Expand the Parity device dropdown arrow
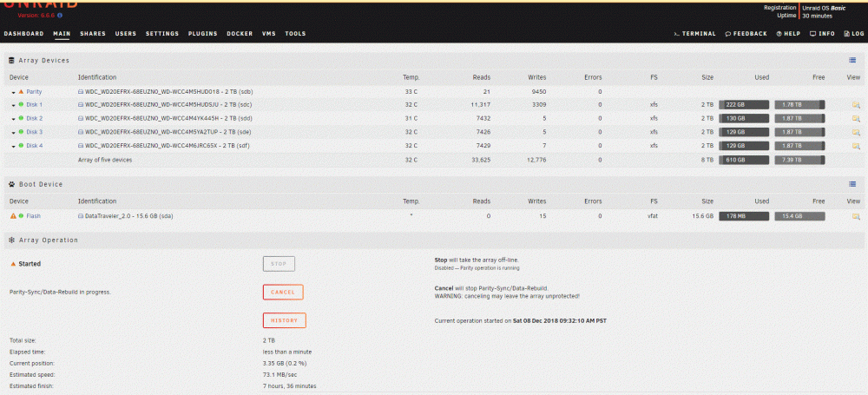Image resolution: width=868 pixels, height=395 pixels. tap(13, 93)
